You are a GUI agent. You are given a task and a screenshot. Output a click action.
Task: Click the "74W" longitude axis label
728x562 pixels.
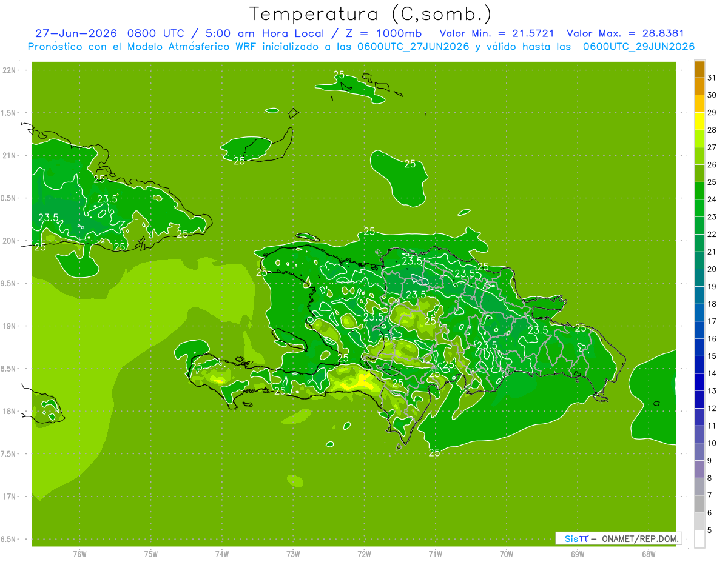[x=221, y=554]
